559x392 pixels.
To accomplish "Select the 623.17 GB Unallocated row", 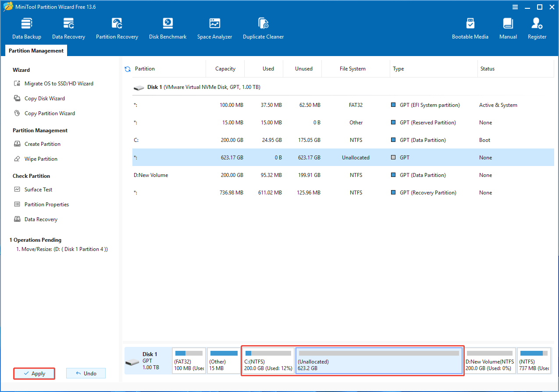I will click(343, 158).
